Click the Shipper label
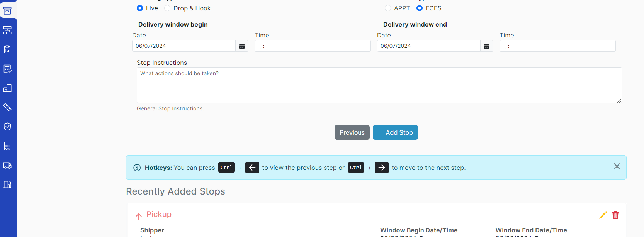Viewport: 644px width, 237px height. coord(152,230)
